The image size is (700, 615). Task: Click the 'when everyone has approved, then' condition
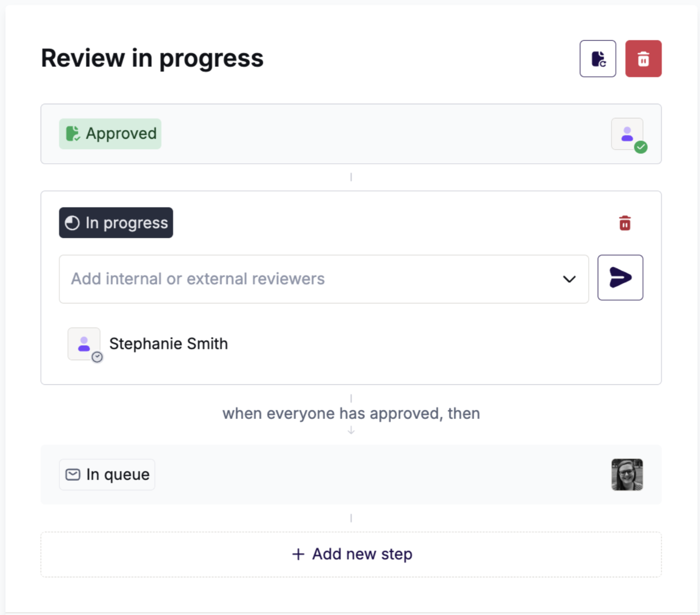pyautogui.click(x=351, y=413)
